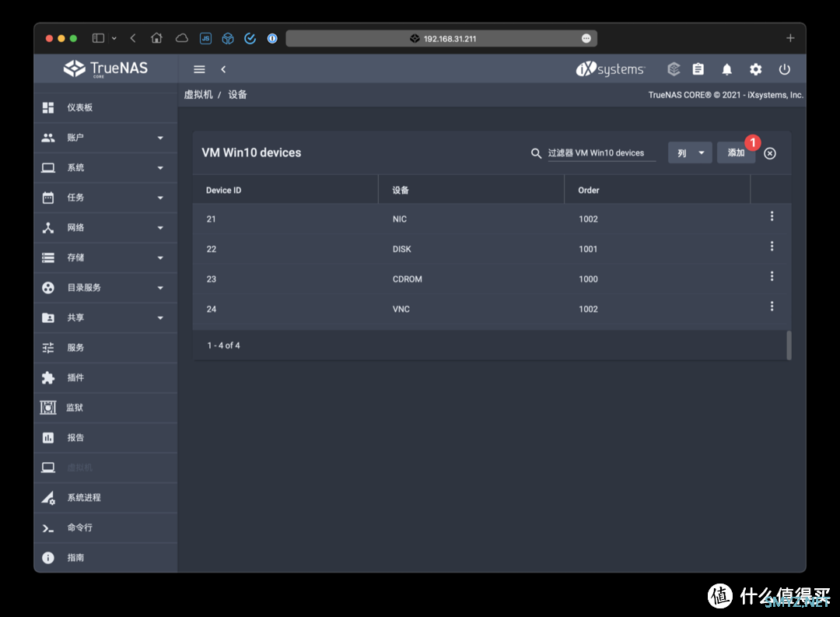
Task: Click the browser iCloud icon
Action: coord(182,39)
